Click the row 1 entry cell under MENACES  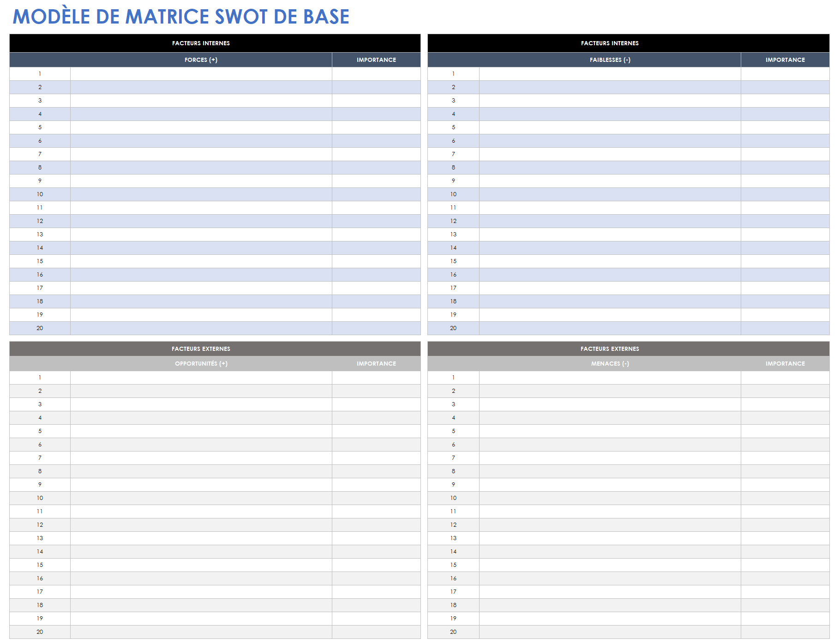point(610,378)
